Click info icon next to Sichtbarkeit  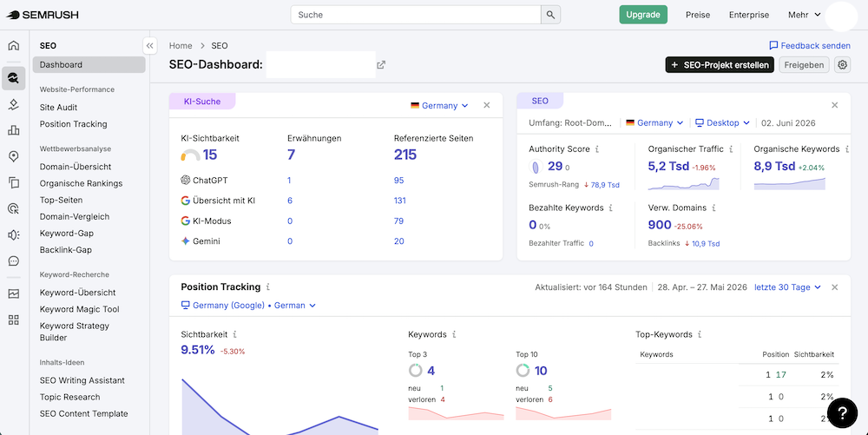[x=234, y=334]
